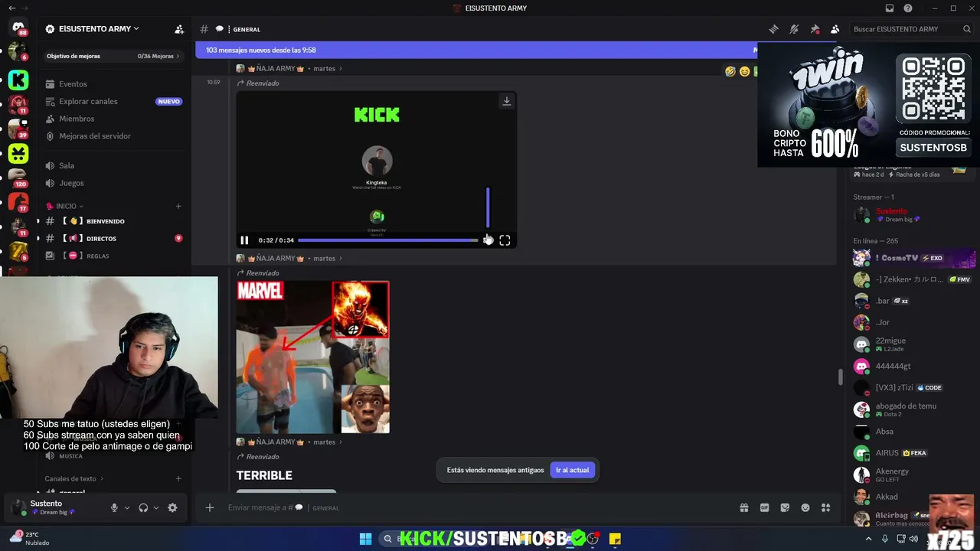Add a channel to INICIO category
The height and width of the screenshot is (551, 980).
(178, 206)
